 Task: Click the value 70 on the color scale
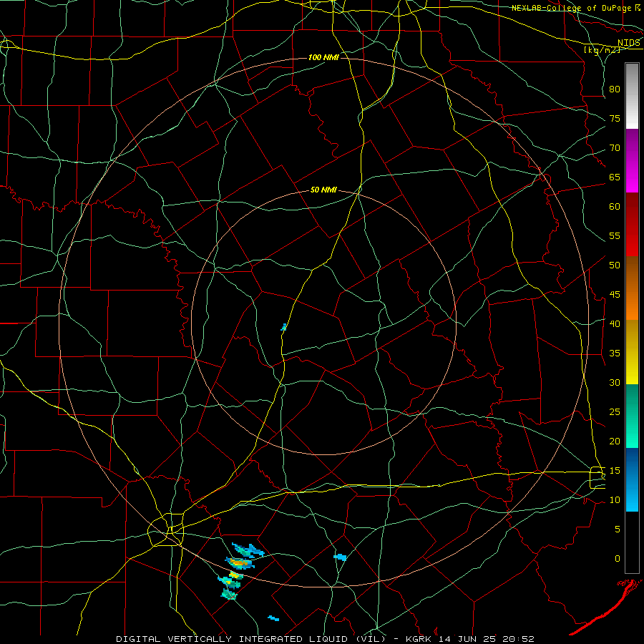[615, 148]
